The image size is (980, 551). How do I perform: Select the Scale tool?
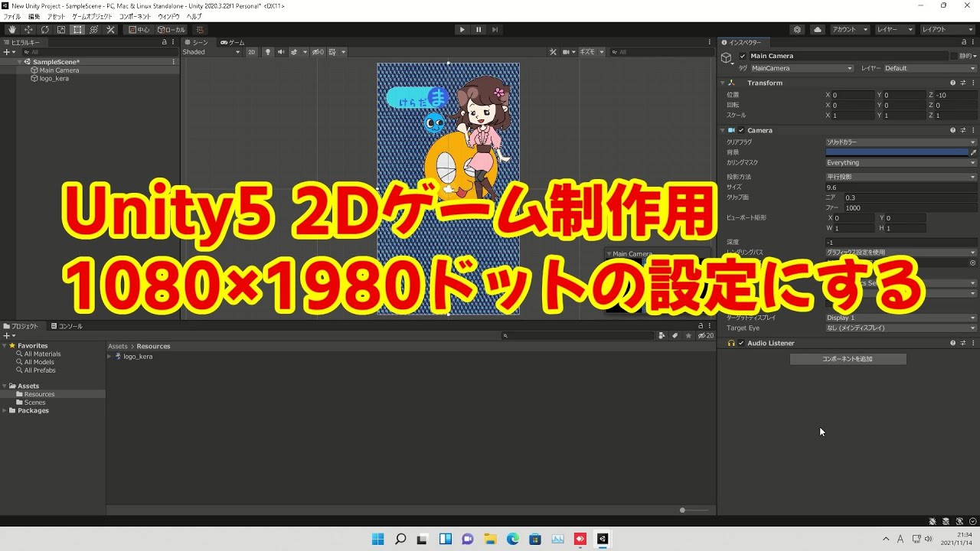coord(61,30)
